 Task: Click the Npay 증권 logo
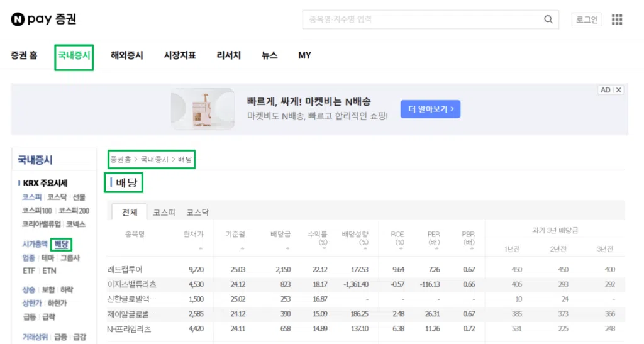[43, 19]
